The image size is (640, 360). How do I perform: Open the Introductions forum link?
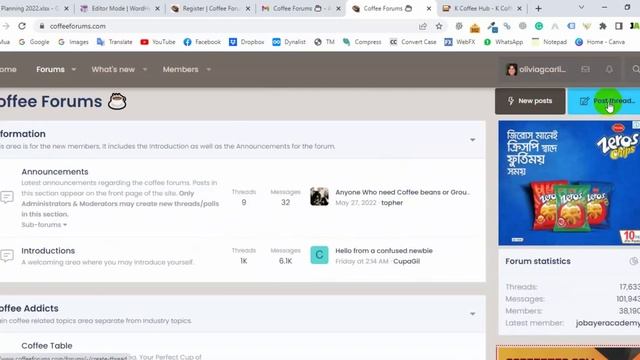(48, 251)
